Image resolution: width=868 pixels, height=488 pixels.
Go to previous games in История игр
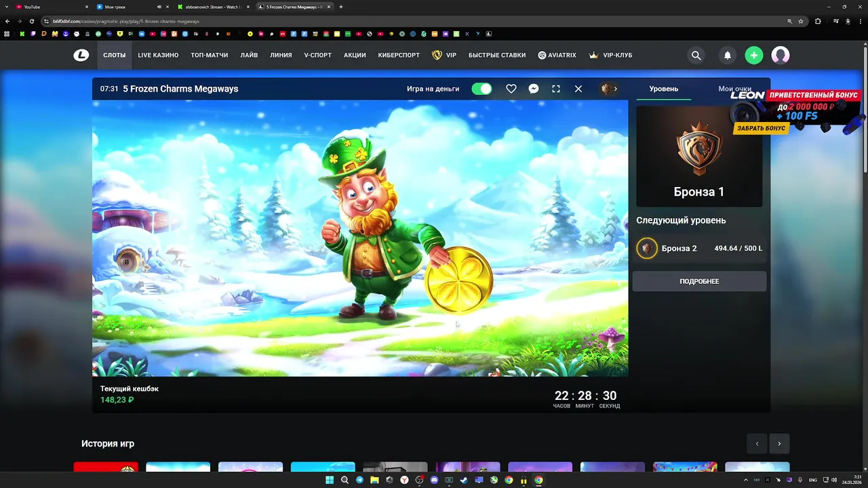tap(757, 444)
